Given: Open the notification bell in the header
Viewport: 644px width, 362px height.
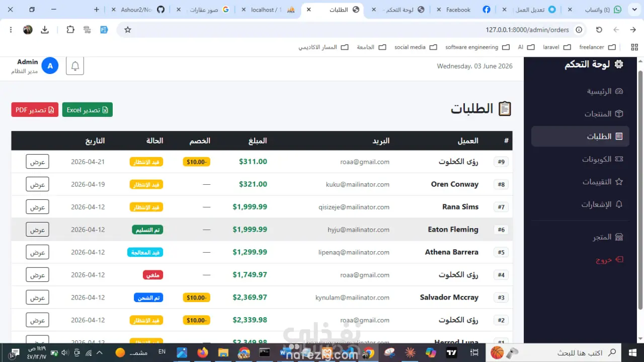Looking at the screenshot, I should pos(75,66).
